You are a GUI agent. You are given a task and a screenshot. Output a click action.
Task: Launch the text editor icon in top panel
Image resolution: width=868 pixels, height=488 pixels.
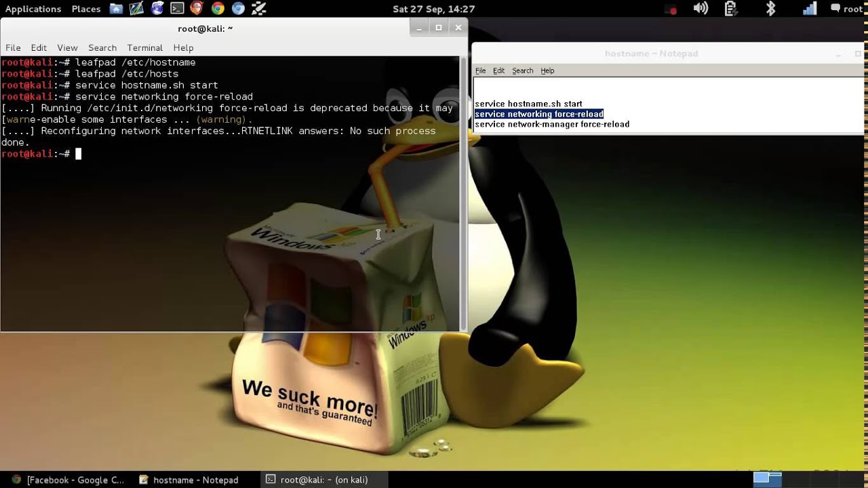136,9
